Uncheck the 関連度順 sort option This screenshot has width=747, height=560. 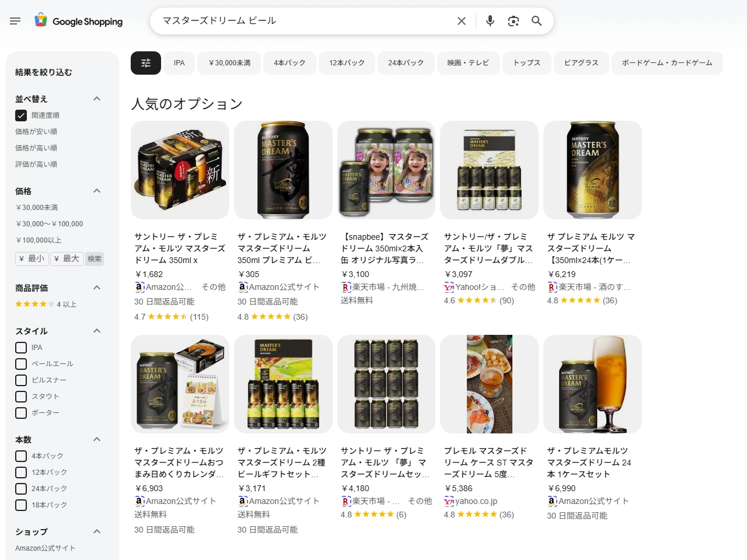coord(21,116)
